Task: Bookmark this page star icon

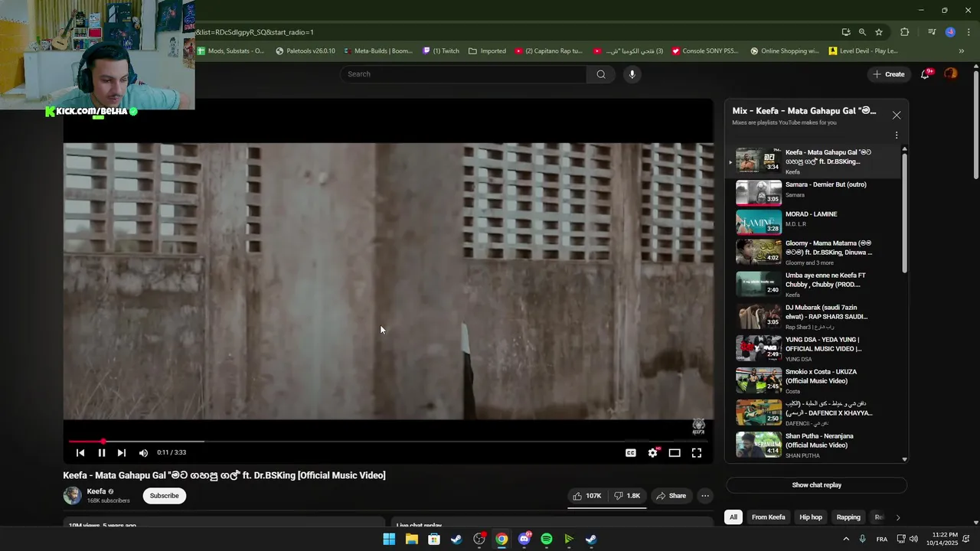Action: [879, 32]
